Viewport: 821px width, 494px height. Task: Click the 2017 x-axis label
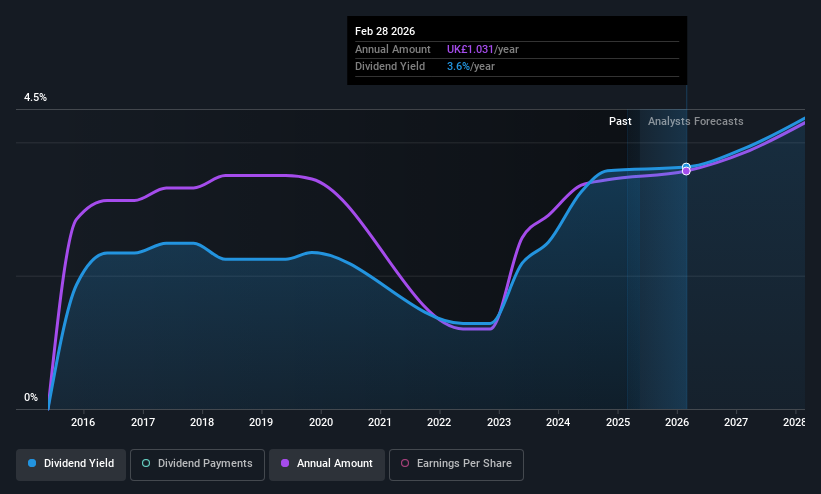pyautogui.click(x=143, y=422)
